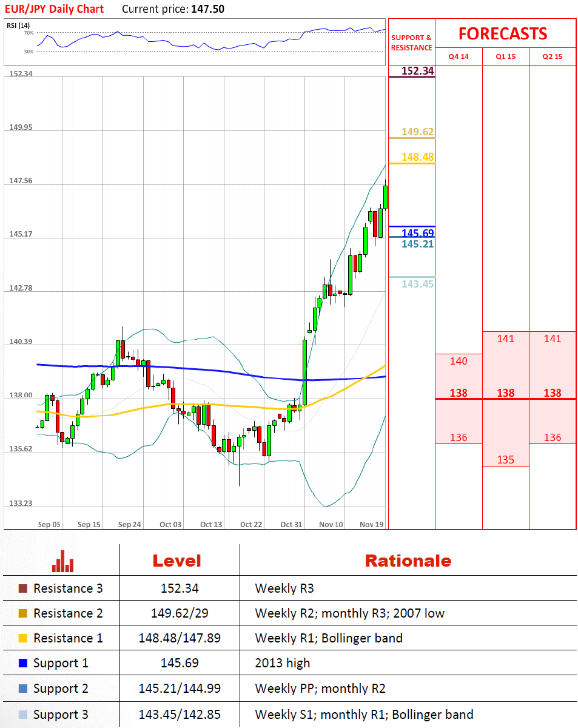Select the Support 1 blue color square
Screen dimensions: 578x728
coord(23,663)
